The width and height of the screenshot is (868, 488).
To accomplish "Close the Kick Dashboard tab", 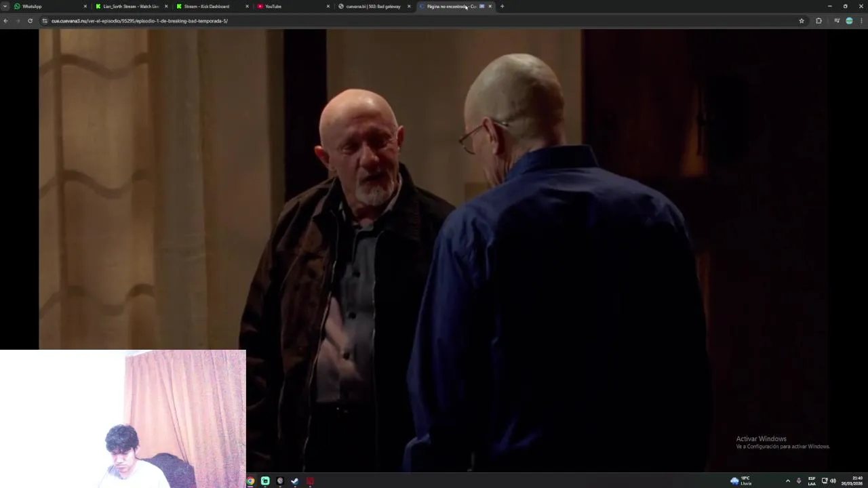I will coord(247,6).
